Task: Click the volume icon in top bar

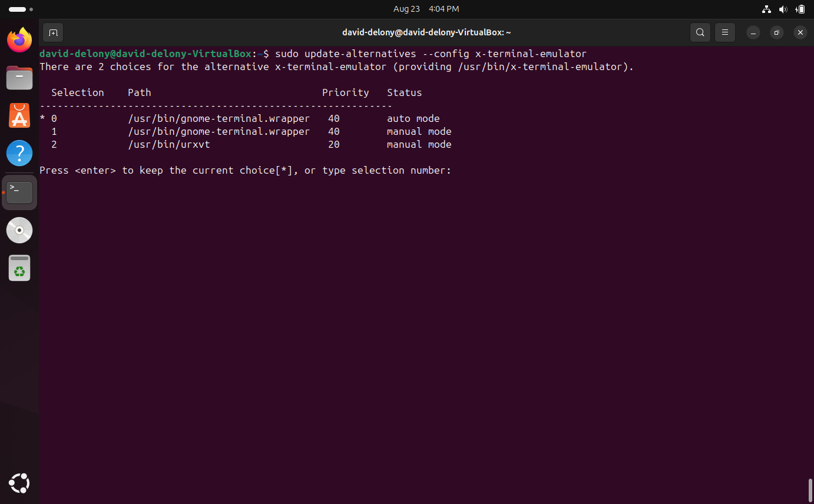Action: tap(783, 9)
